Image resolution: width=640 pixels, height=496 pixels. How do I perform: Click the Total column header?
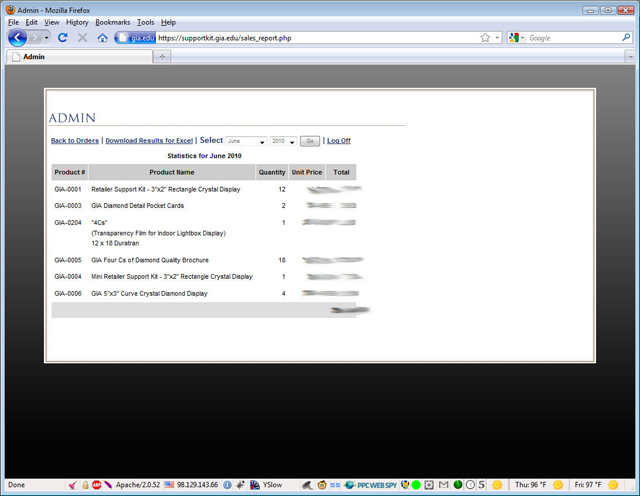click(x=341, y=172)
